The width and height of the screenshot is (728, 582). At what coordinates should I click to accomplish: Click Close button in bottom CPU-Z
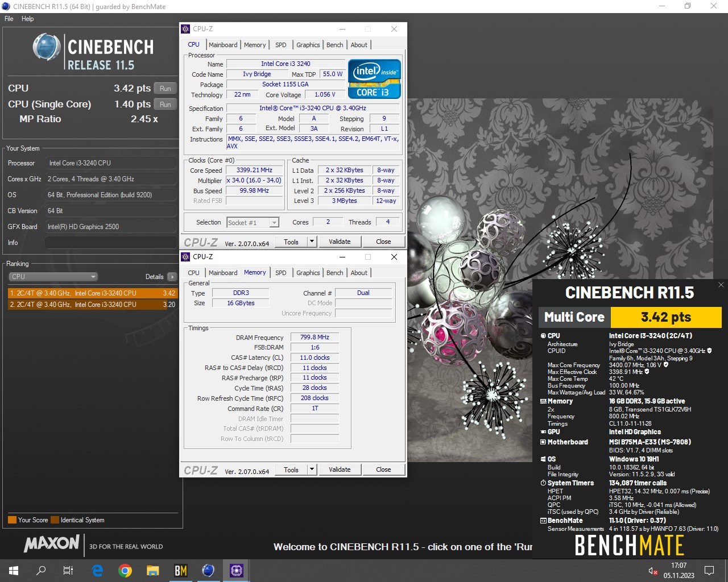pyautogui.click(x=383, y=469)
